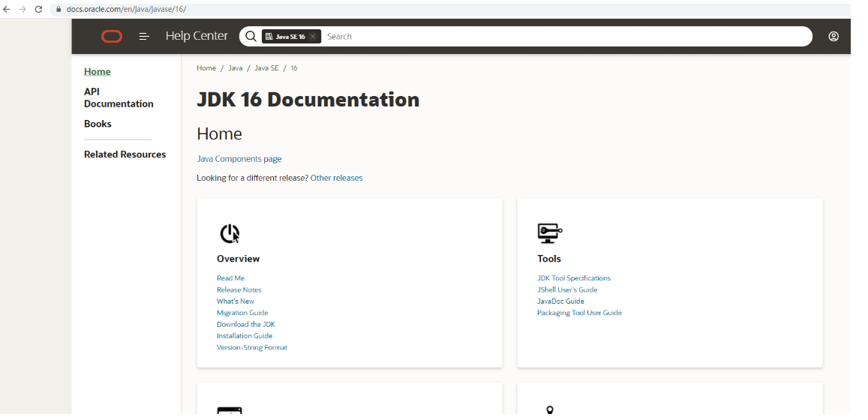
Task: Click the Overview card icon
Action: pos(229,233)
